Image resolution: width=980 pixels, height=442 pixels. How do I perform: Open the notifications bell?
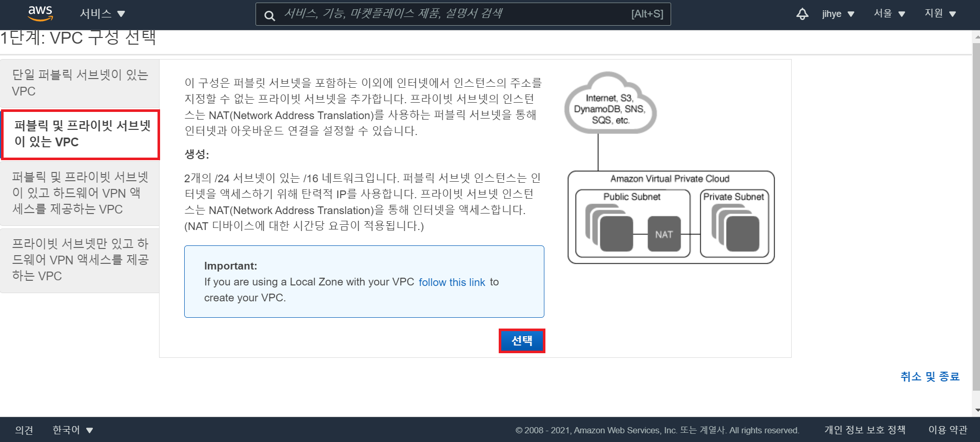(802, 14)
